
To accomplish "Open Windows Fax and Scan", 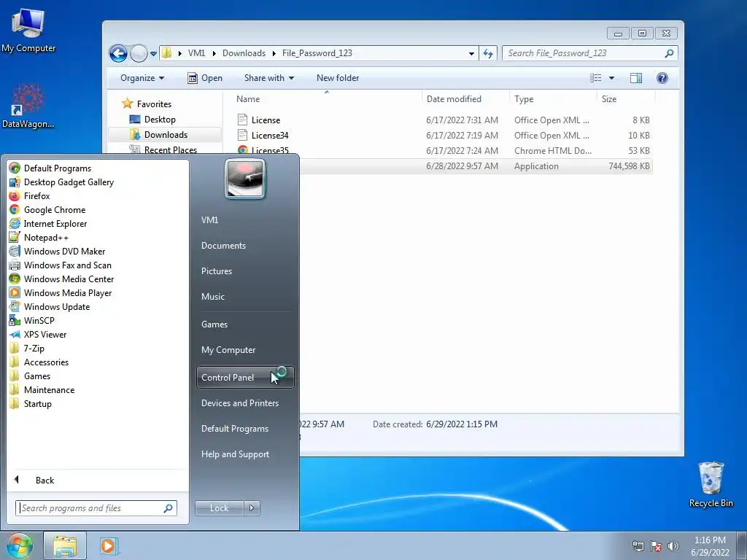I will click(67, 265).
